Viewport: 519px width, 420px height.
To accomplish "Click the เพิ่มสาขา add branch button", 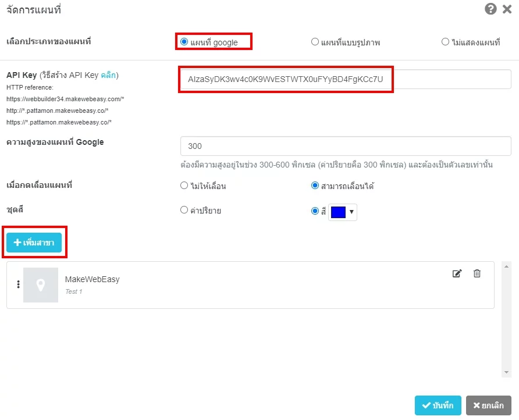I will tap(34, 243).
